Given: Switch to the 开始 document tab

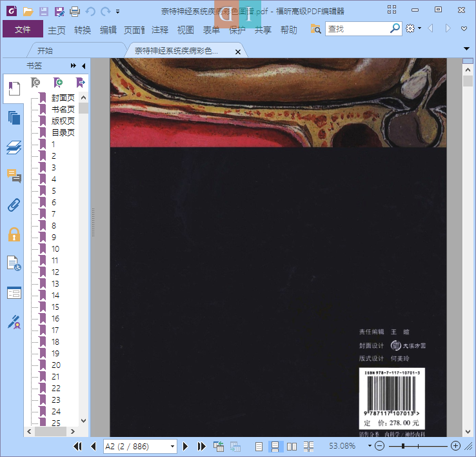Looking at the screenshot, I should click(45, 51).
